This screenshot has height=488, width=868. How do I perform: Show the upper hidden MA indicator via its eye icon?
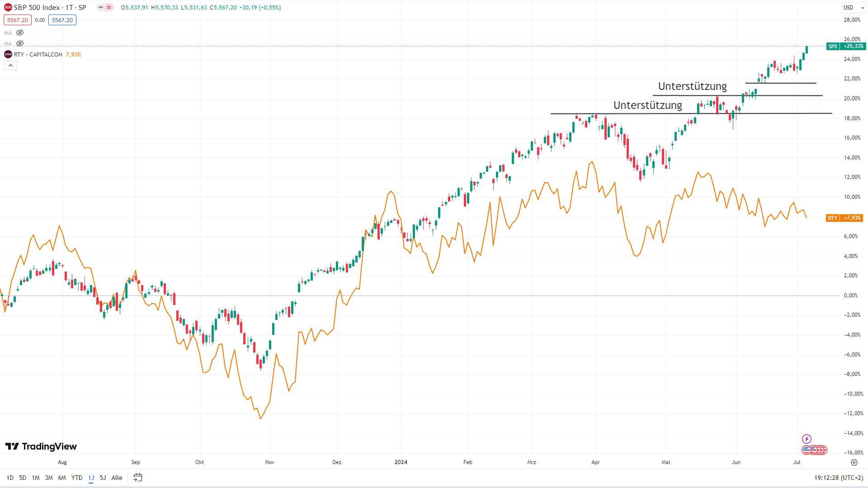20,33
